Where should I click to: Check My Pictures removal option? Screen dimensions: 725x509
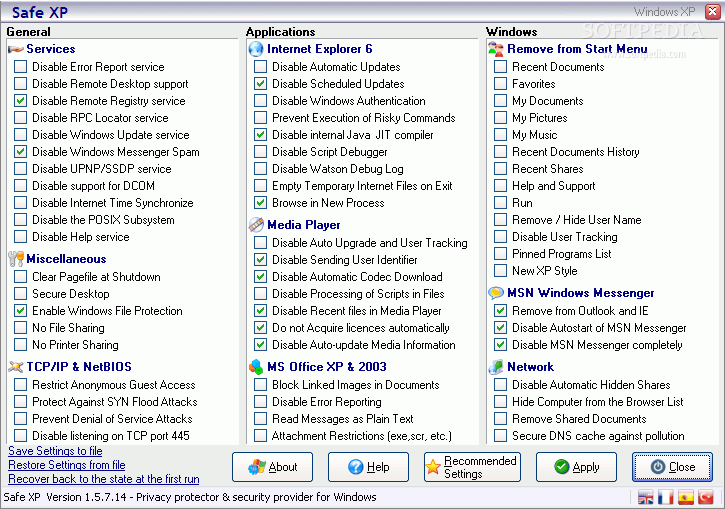click(x=500, y=118)
